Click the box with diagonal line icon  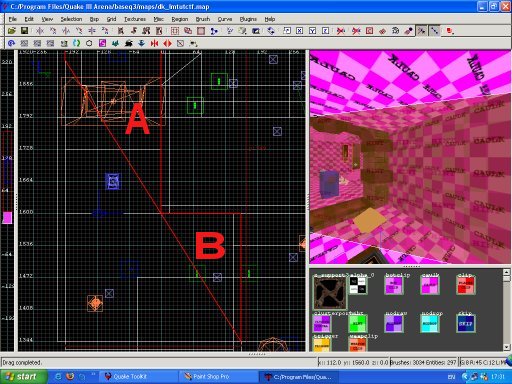pyautogui.click(x=180, y=43)
